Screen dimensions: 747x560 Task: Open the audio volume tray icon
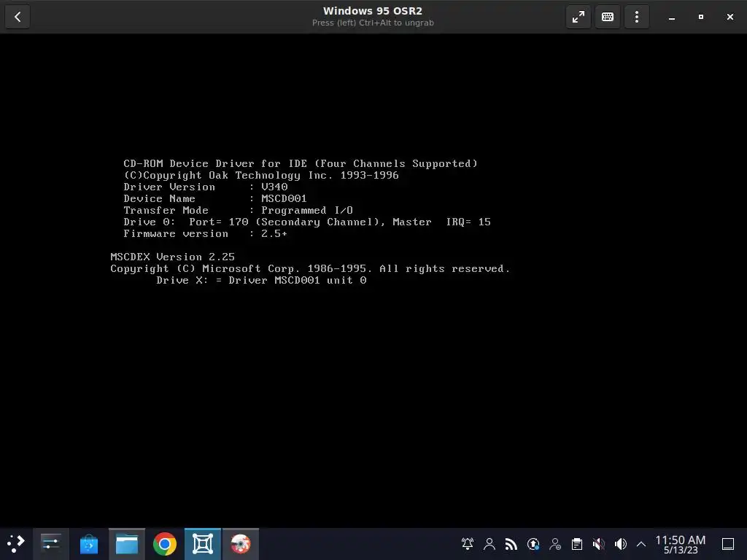(621, 544)
